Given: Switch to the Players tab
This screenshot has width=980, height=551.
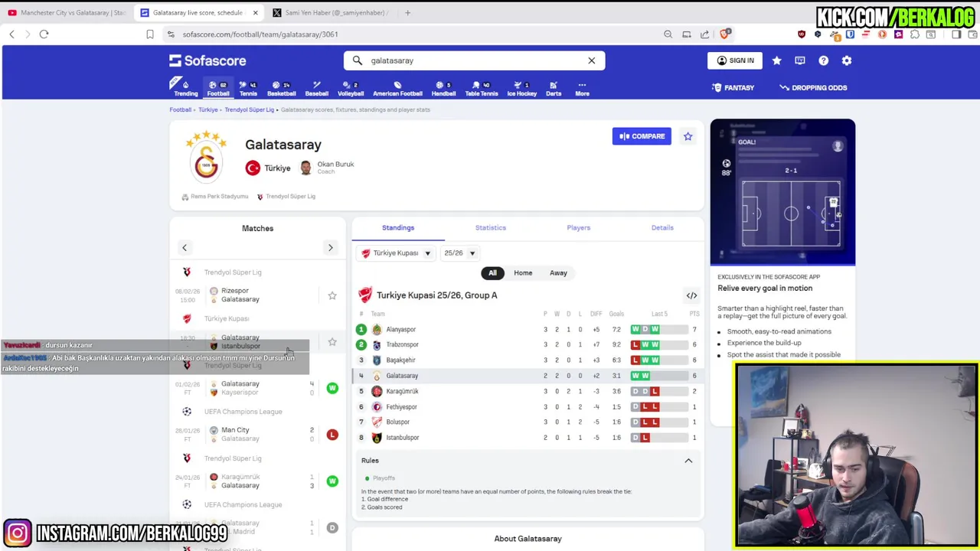Looking at the screenshot, I should (579, 227).
